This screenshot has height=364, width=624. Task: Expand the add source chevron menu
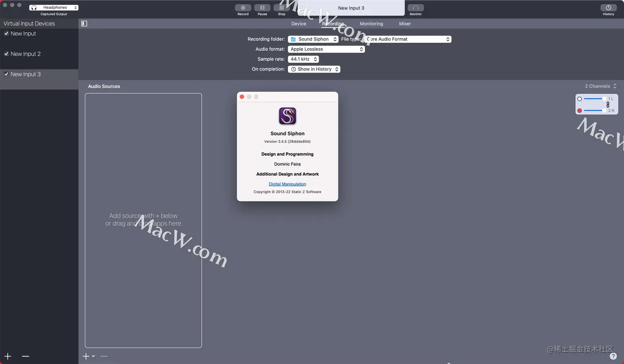tap(93, 356)
